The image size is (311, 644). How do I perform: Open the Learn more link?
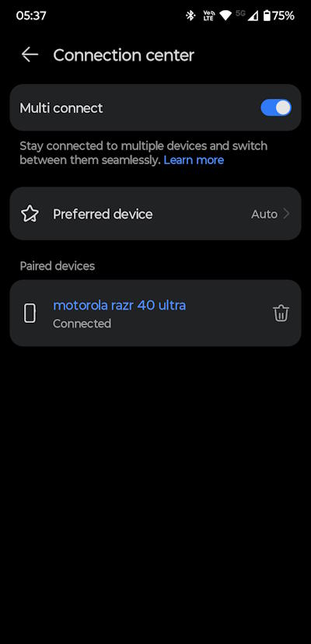[x=194, y=159]
